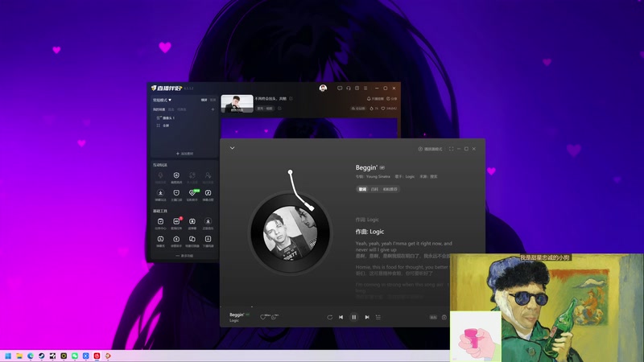Enter fullscreen in the music player window
The height and width of the screenshot is (362, 644).
(451, 149)
